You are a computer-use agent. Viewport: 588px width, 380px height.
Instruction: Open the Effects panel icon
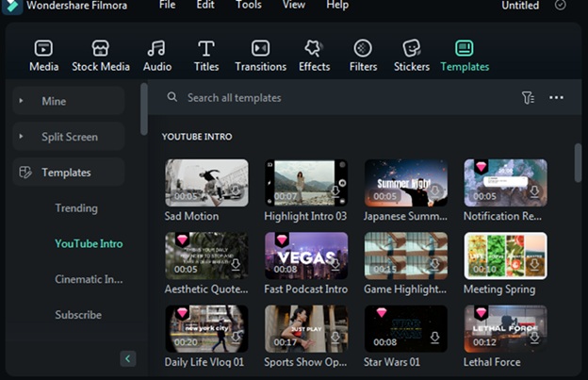[x=314, y=49]
